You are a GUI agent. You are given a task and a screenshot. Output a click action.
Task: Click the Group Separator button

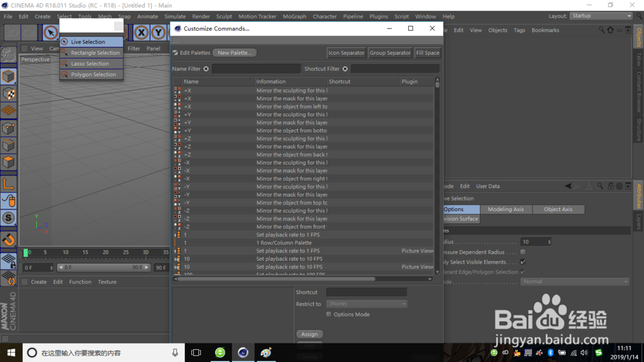coord(390,53)
